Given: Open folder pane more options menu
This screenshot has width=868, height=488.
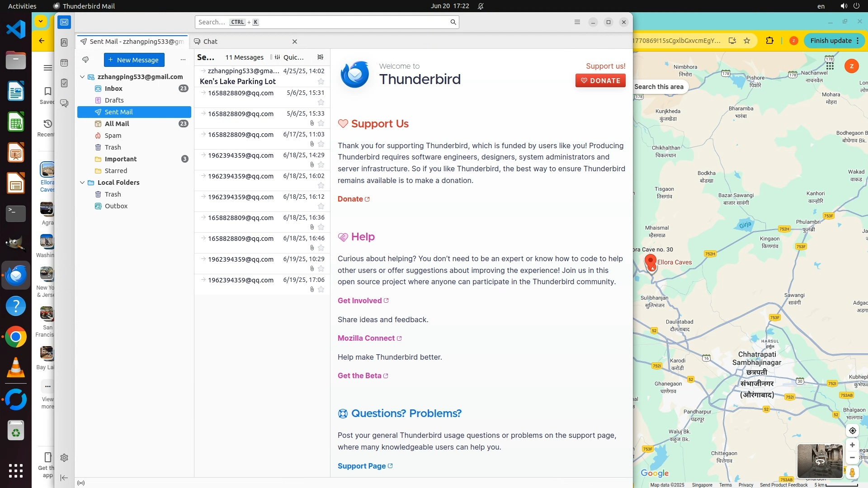Looking at the screenshot, I should pos(183,60).
